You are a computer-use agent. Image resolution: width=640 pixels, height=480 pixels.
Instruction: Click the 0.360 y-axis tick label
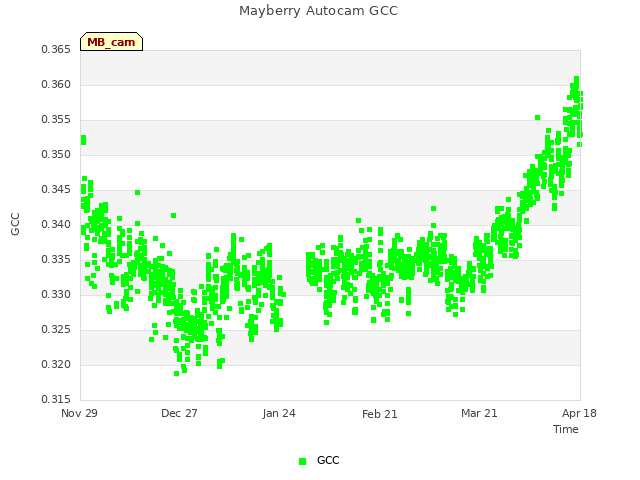tap(56, 84)
